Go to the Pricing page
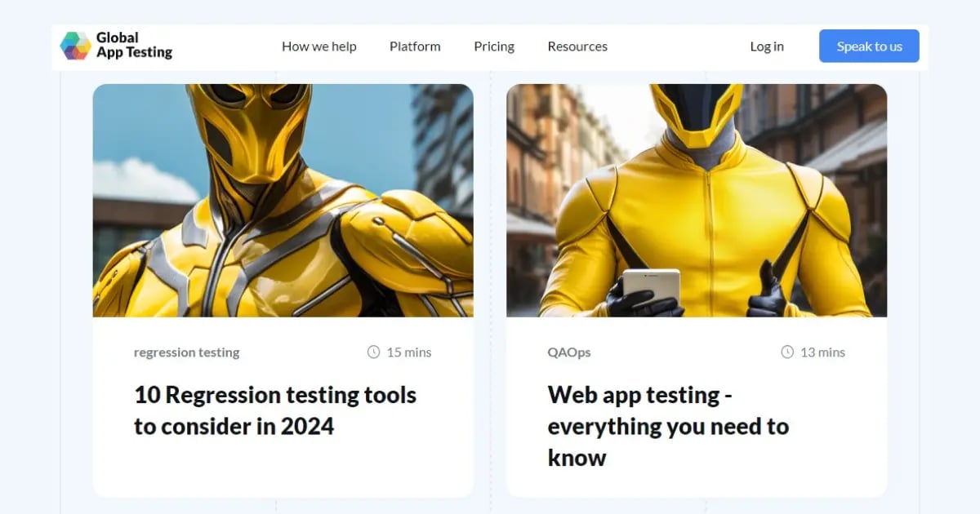Viewport: 980px width, 514px height. tap(494, 47)
